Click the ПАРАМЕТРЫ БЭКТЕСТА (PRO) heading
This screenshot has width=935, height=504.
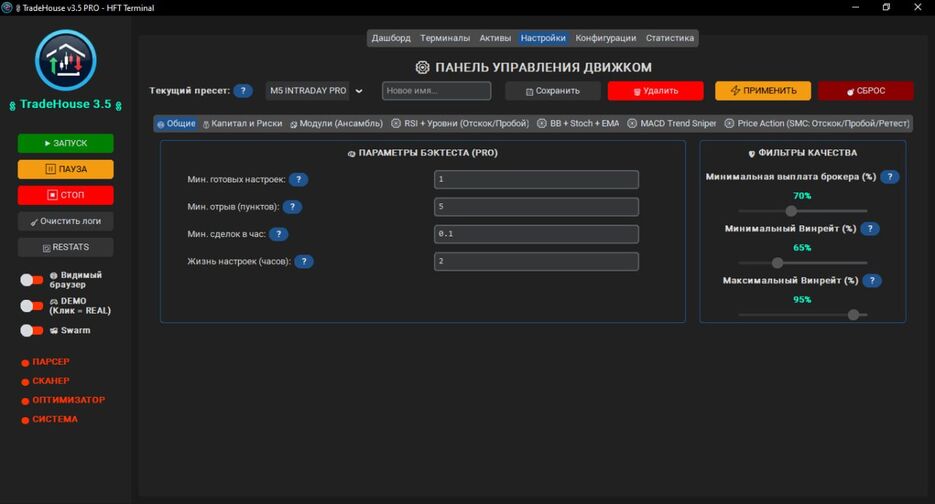pos(423,153)
